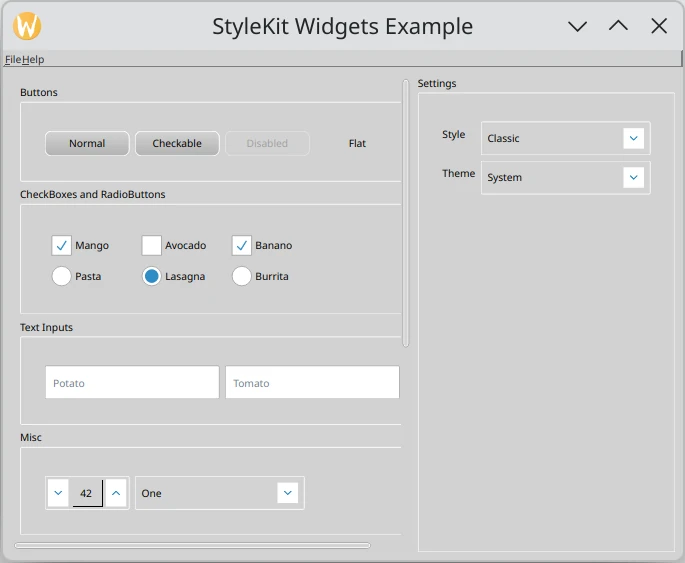Maximize the window with the up chevron
This screenshot has height=563, width=685.
tap(618, 26)
